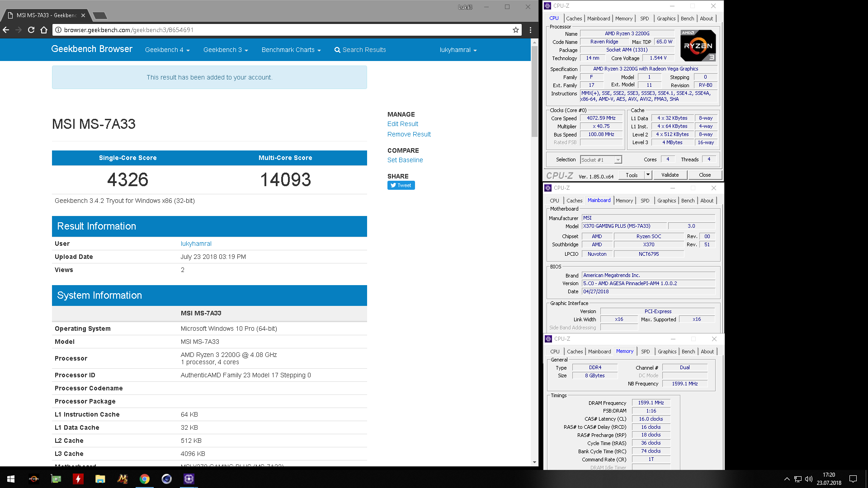Go to the browser home page
The width and height of the screenshot is (868, 488).
pos(44,30)
